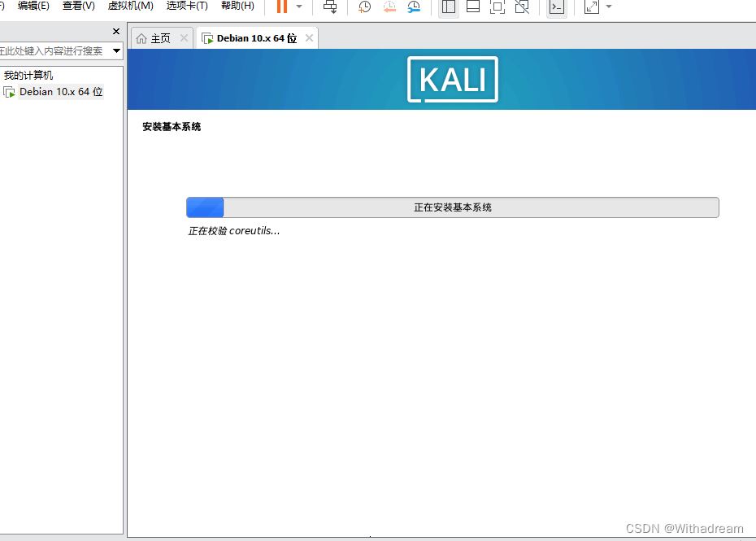Toggle the thumbnail bar view icon
The image size is (756, 541).
click(x=473, y=7)
